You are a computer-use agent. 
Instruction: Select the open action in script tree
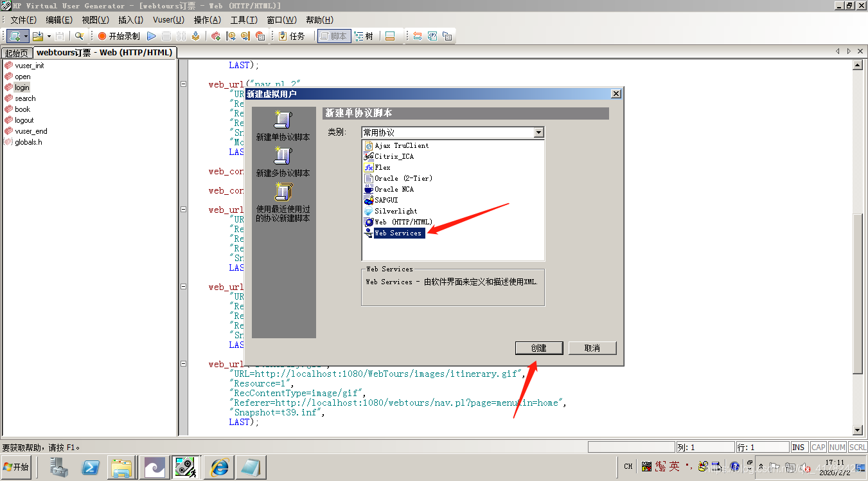tap(22, 77)
